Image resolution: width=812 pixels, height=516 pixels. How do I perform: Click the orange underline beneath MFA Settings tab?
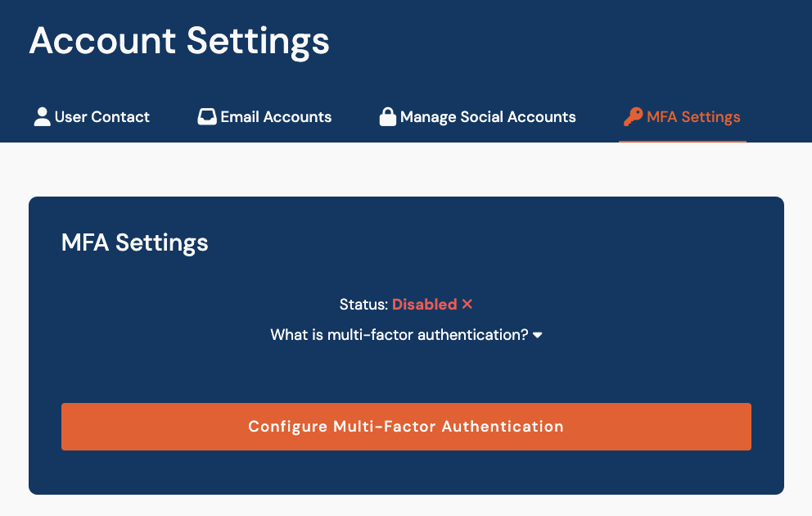coord(682,141)
